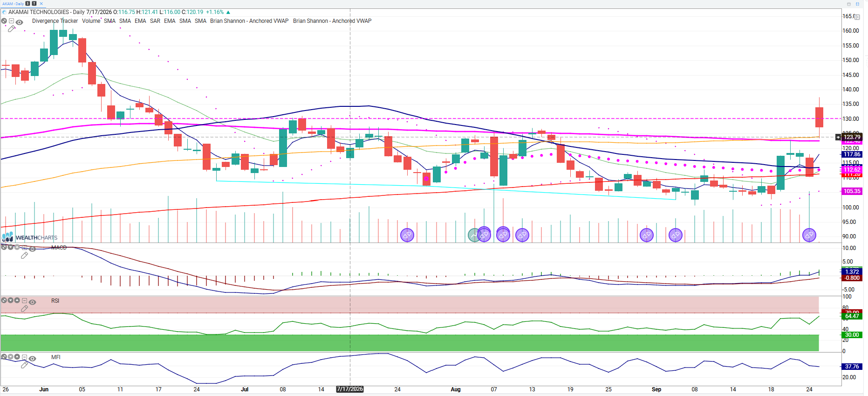The width and height of the screenshot is (868, 396).
Task: Click the 7/17/2026 date marker on axis
Action: click(x=350, y=389)
